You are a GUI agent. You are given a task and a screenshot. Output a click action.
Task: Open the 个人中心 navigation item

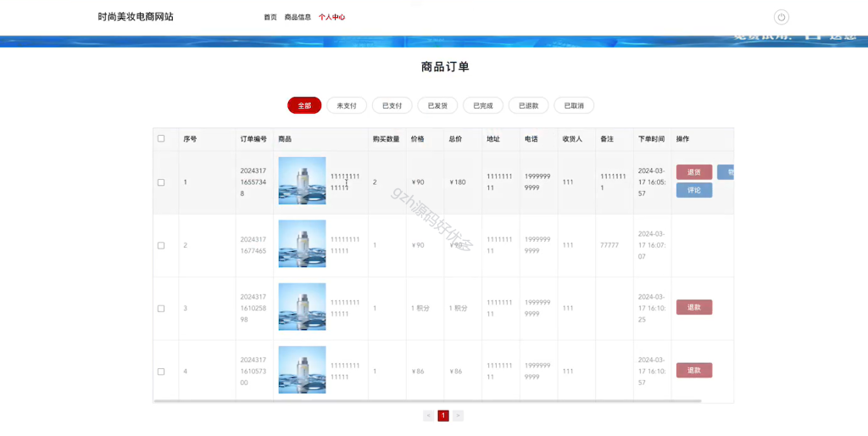coord(331,17)
